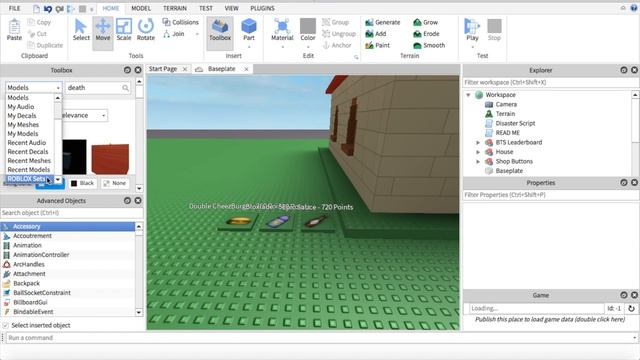
Task: Toggle Select inserted object checkbox
Action: (5, 325)
